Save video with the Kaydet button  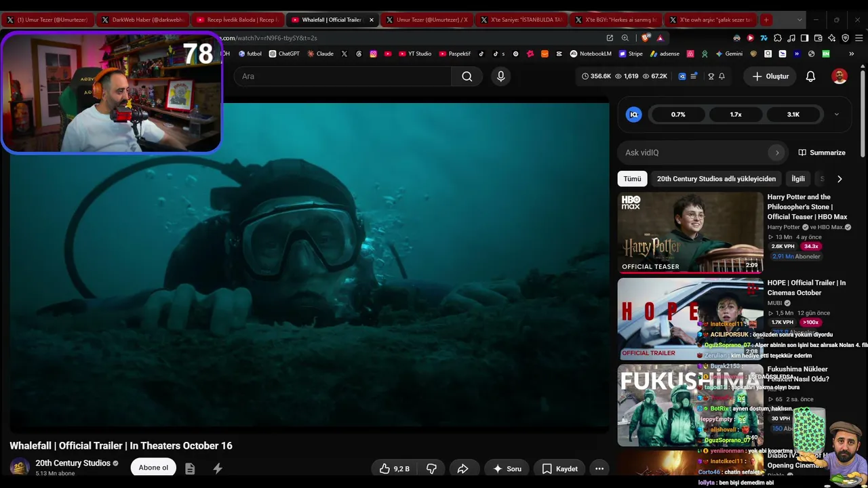click(x=560, y=468)
